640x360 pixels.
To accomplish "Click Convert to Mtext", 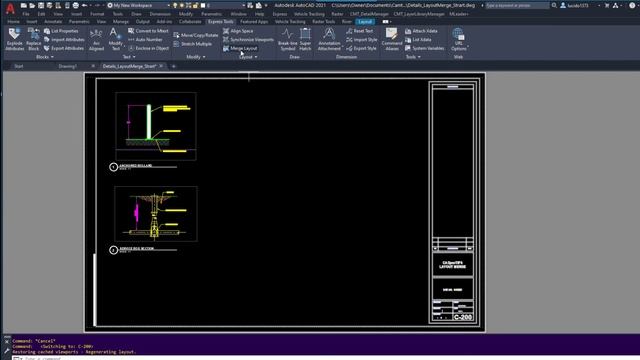I will click(148, 31).
